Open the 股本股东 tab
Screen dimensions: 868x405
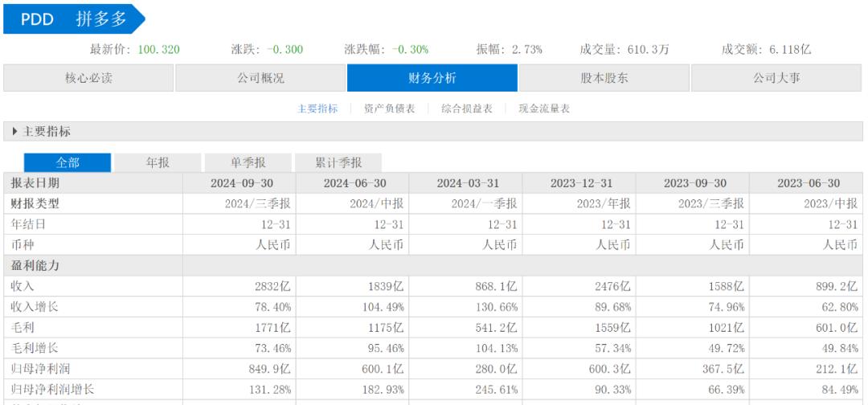click(x=604, y=78)
